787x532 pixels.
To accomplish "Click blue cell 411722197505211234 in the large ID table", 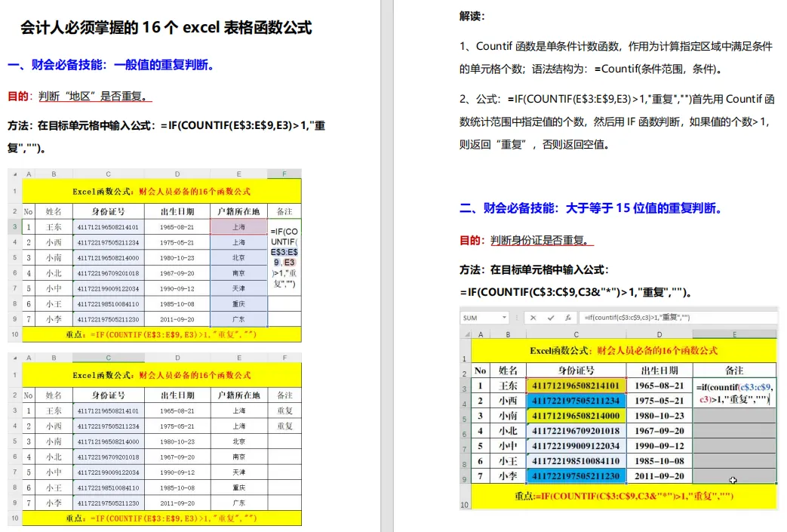I will click(x=576, y=401).
